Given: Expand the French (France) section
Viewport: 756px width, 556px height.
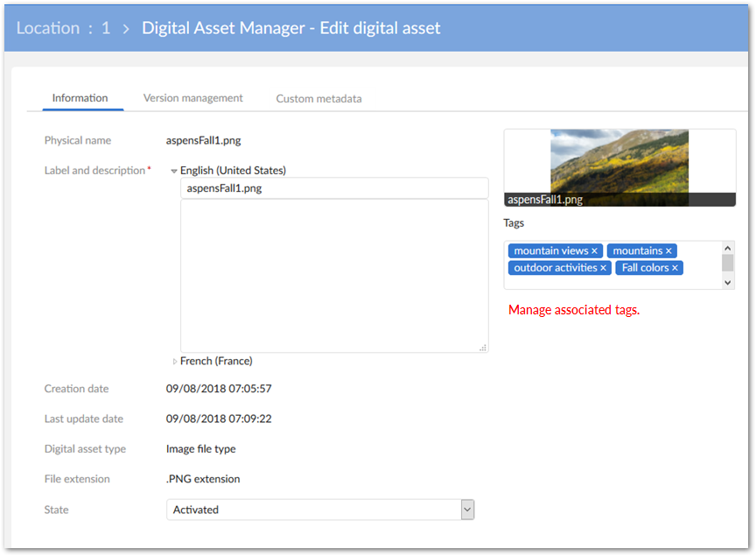Looking at the screenshot, I should (174, 360).
